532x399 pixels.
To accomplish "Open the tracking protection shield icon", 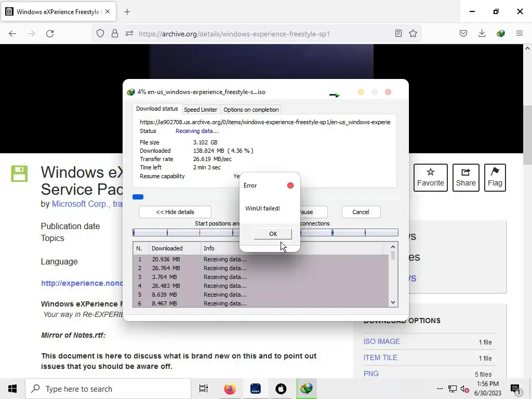I will tap(100, 34).
